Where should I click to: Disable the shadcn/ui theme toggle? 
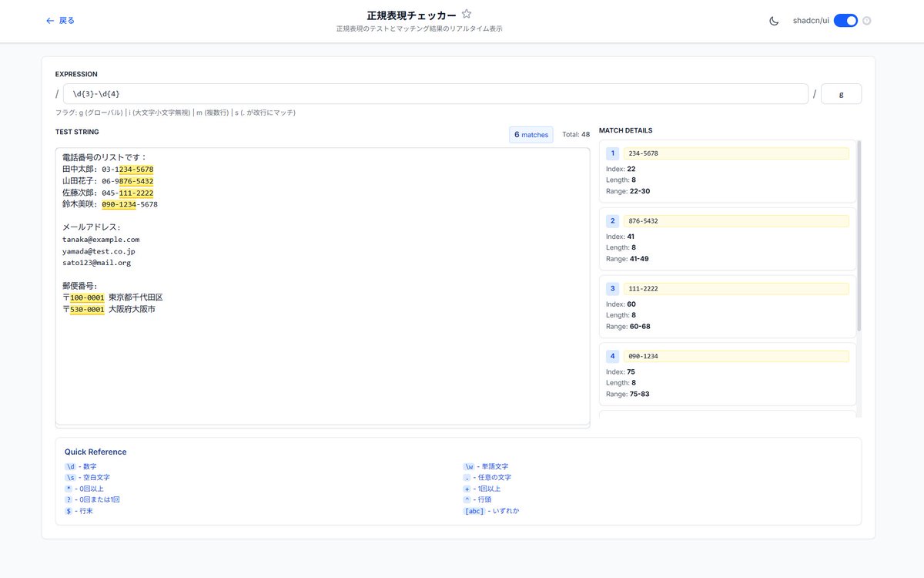coord(847,21)
